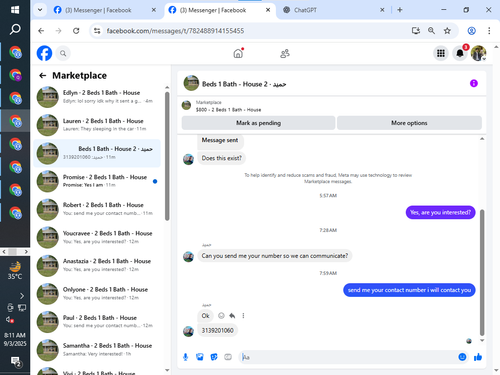Click the phone number 3139201060 message
The image size is (500, 375).
point(218,330)
